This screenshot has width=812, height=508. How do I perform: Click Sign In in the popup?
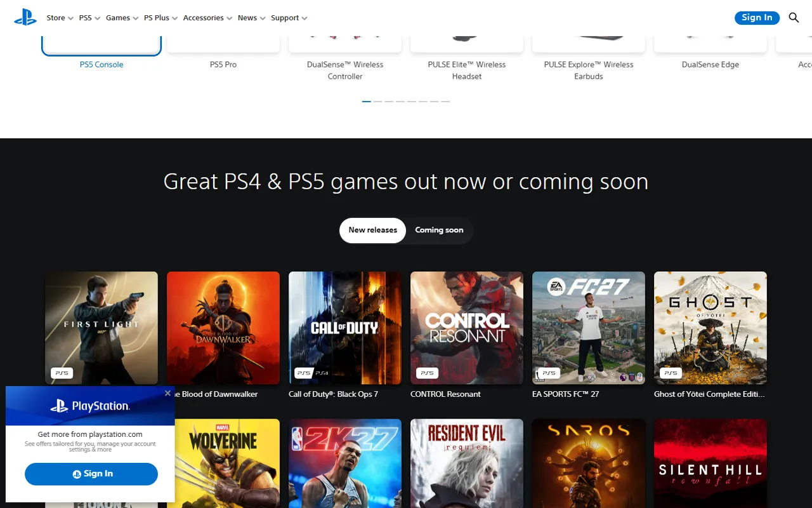(91, 474)
